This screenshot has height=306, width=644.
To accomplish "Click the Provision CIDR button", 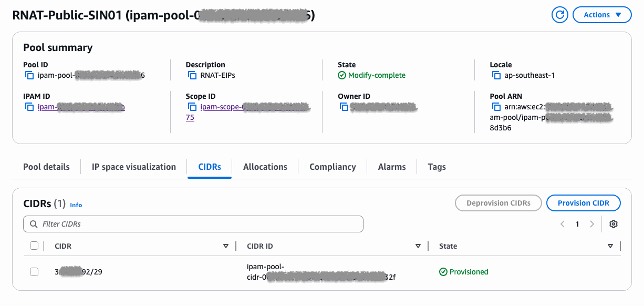I will tap(583, 203).
